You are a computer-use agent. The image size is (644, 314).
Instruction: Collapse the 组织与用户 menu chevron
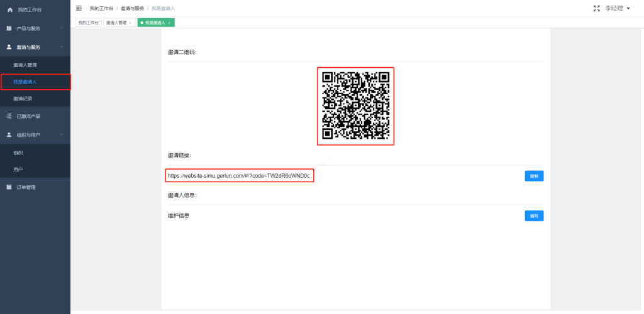(62, 134)
